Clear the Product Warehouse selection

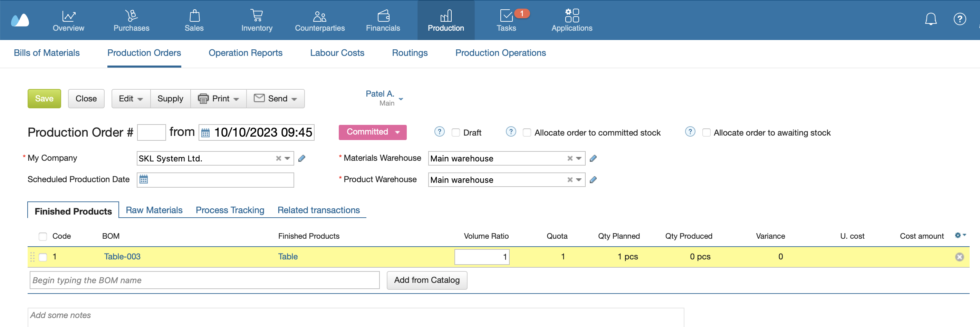[x=570, y=180]
